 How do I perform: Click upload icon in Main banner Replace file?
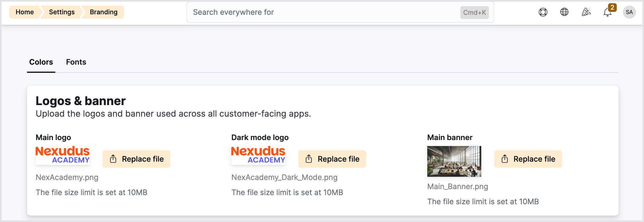pyautogui.click(x=505, y=159)
